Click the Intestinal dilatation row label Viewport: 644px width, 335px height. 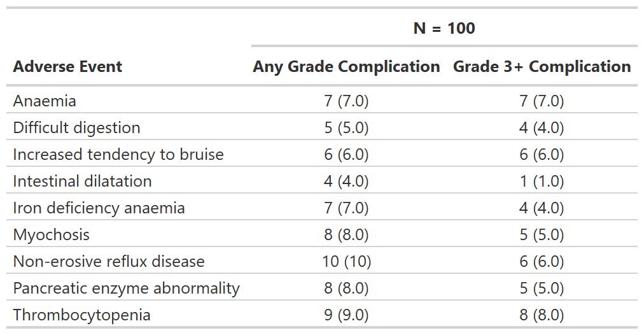pyautogui.click(x=82, y=181)
